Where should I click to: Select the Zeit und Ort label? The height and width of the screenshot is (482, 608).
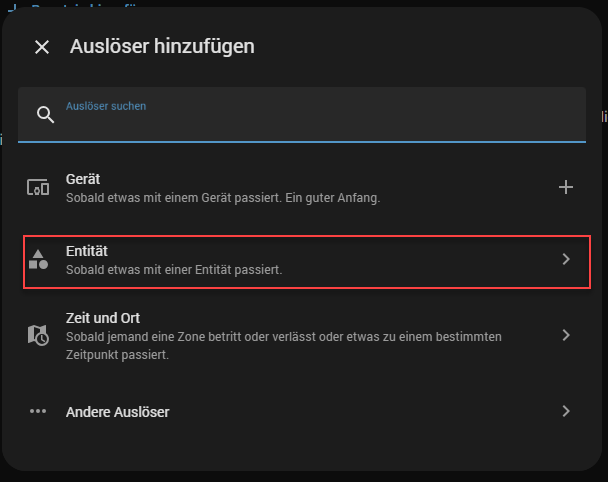click(103, 318)
